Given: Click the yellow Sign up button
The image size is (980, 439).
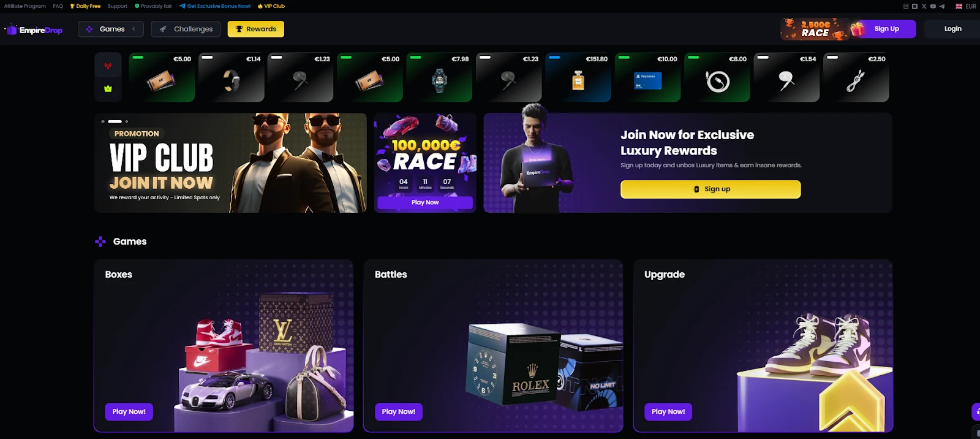Looking at the screenshot, I should (710, 189).
